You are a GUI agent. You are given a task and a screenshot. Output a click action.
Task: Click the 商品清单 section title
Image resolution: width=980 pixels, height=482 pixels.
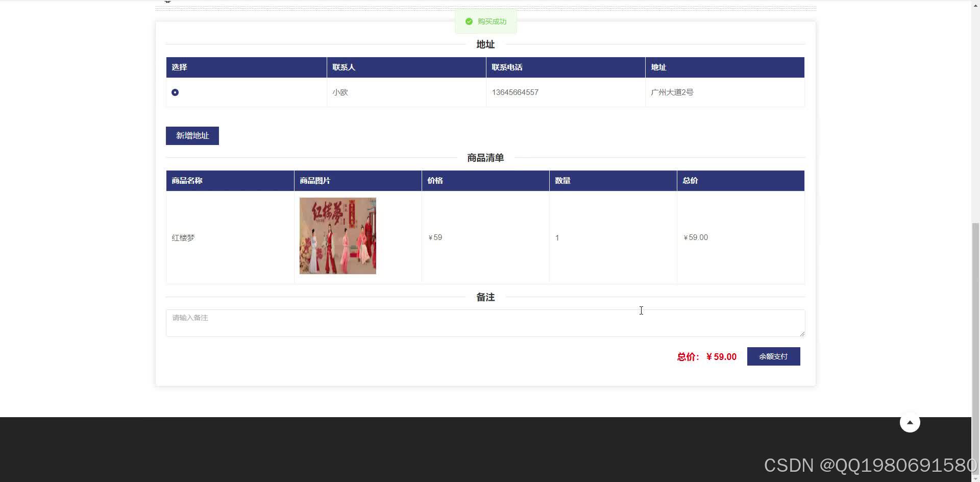[x=485, y=158]
